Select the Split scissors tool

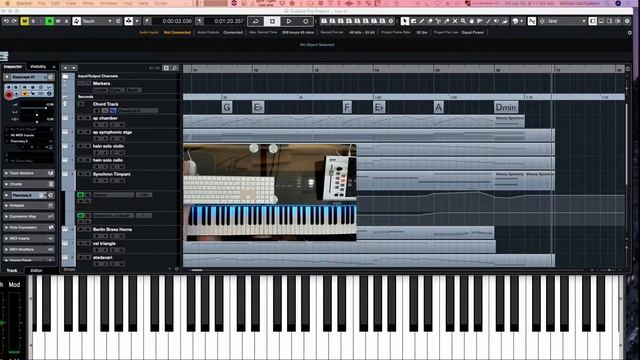(438, 21)
